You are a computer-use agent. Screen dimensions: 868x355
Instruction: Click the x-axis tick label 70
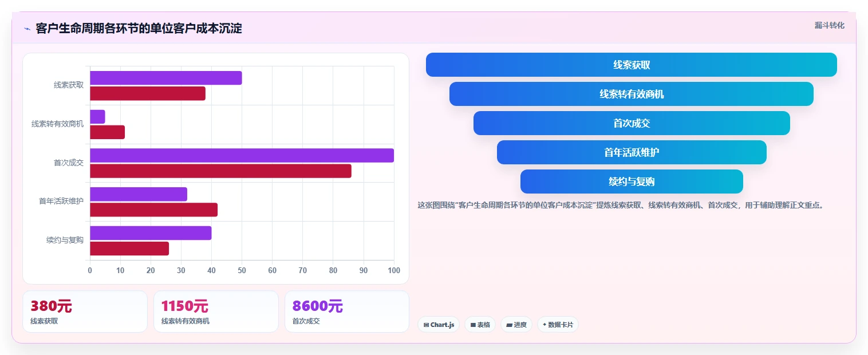(x=302, y=270)
